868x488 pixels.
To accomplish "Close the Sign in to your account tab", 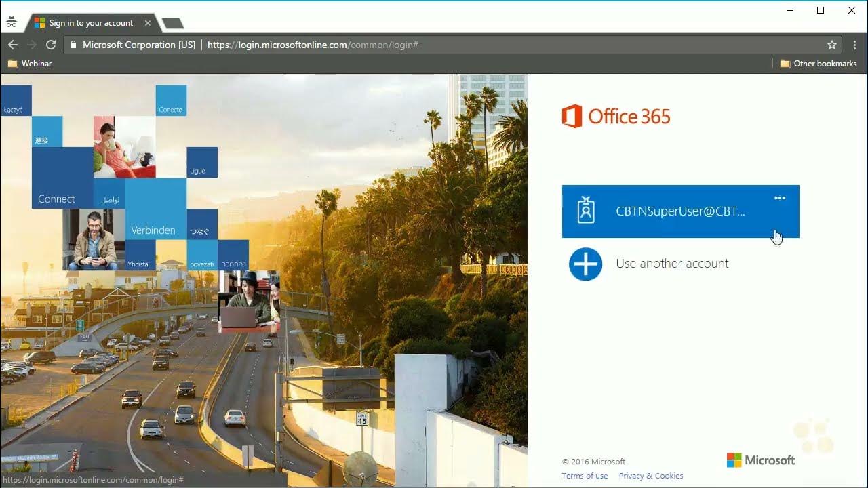I will (148, 23).
